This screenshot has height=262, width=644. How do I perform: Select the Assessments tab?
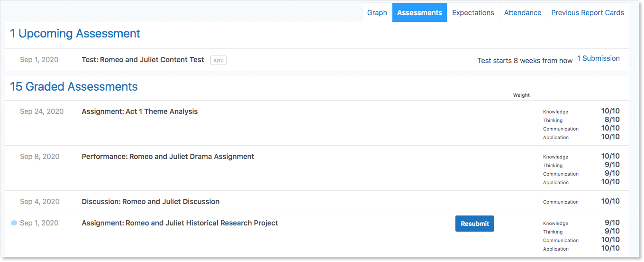[419, 13]
